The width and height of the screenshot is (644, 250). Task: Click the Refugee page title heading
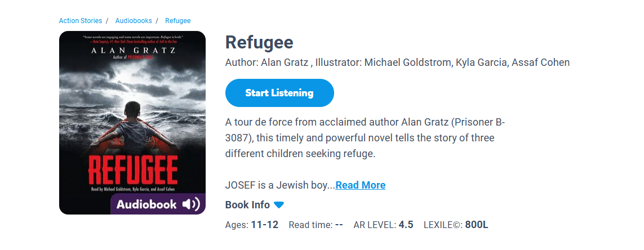[x=259, y=43]
